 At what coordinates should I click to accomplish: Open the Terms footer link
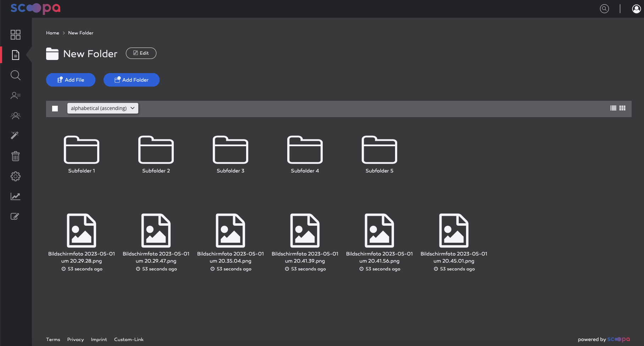[x=53, y=340]
